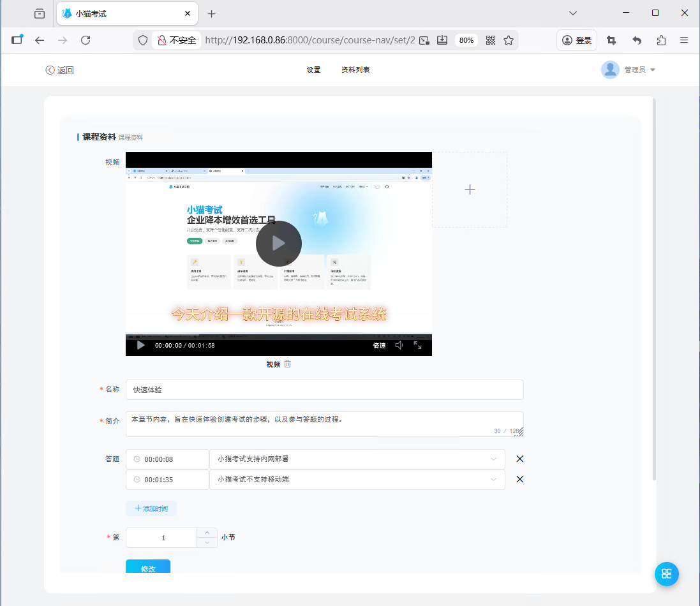Click the picture-in-picture icon in the address bar
The image size is (700, 606).
pos(424,40)
